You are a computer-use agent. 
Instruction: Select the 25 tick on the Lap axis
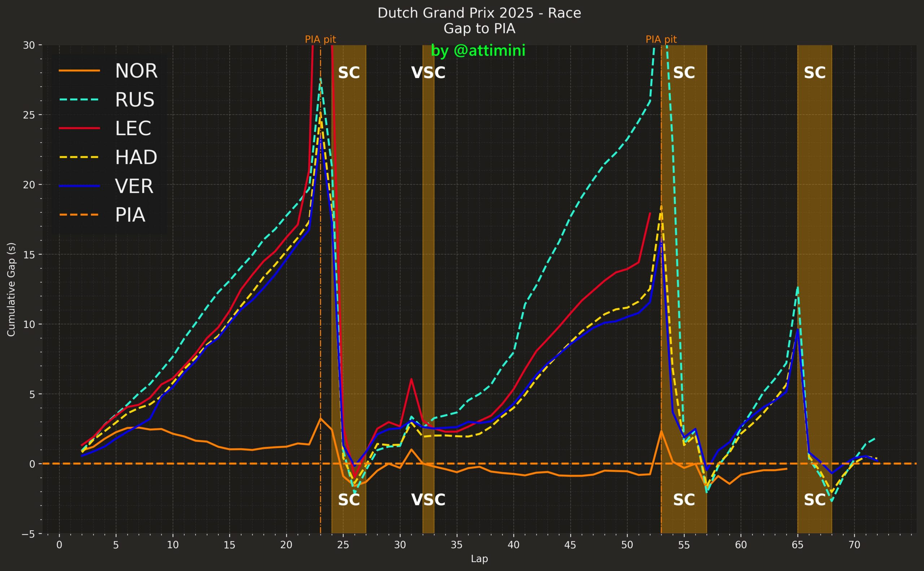[343, 545]
